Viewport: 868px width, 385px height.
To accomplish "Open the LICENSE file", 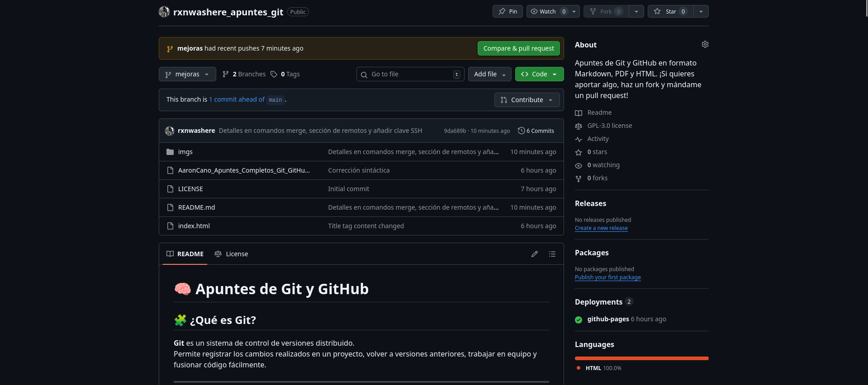I will click(190, 189).
